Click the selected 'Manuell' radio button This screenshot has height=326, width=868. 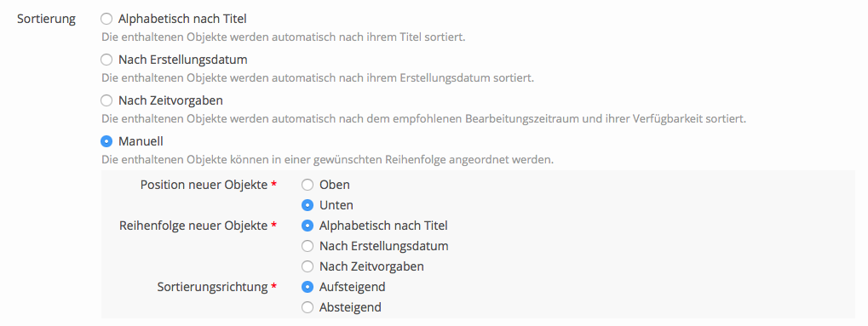click(x=106, y=141)
